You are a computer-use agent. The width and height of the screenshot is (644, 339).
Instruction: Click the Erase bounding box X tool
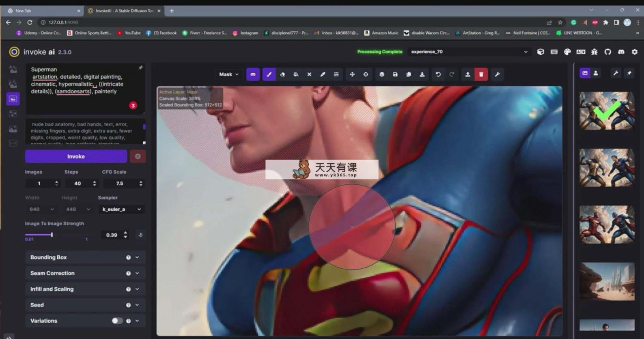pyautogui.click(x=309, y=74)
